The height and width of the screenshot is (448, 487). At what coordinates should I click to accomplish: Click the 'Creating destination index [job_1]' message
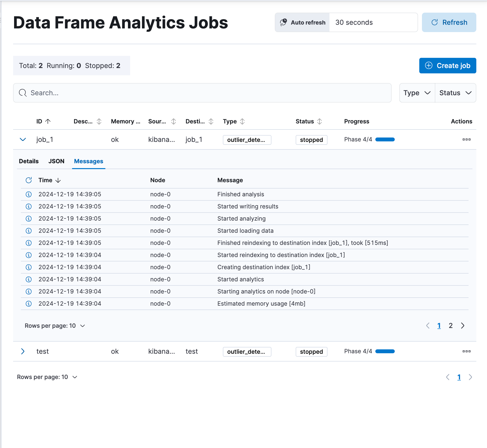(x=264, y=267)
